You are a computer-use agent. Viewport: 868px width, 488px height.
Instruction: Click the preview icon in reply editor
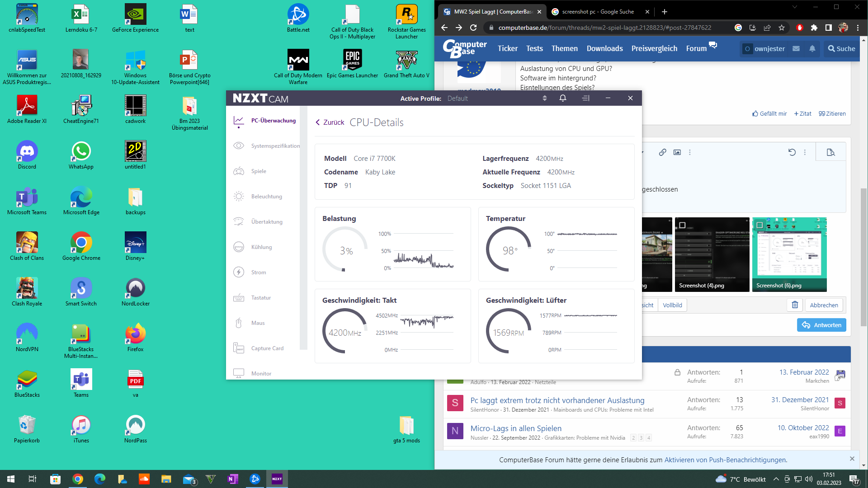[830, 152]
